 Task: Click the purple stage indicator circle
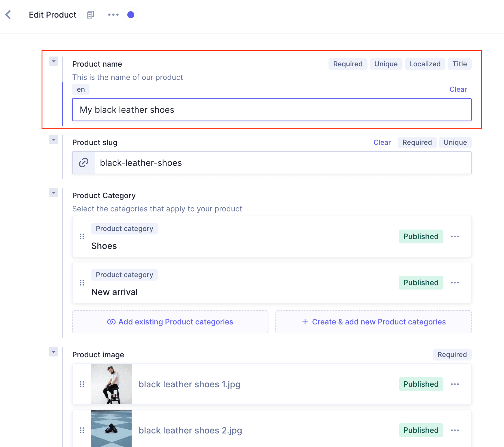tap(130, 14)
